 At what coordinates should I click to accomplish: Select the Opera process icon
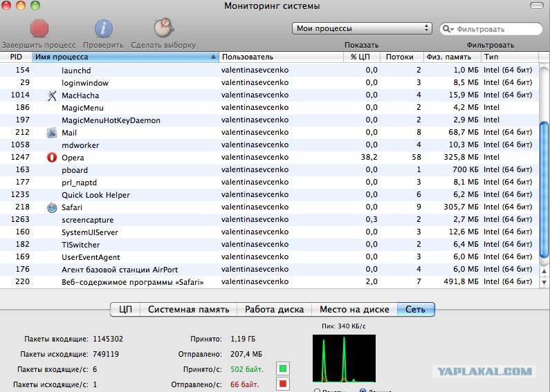click(52, 158)
